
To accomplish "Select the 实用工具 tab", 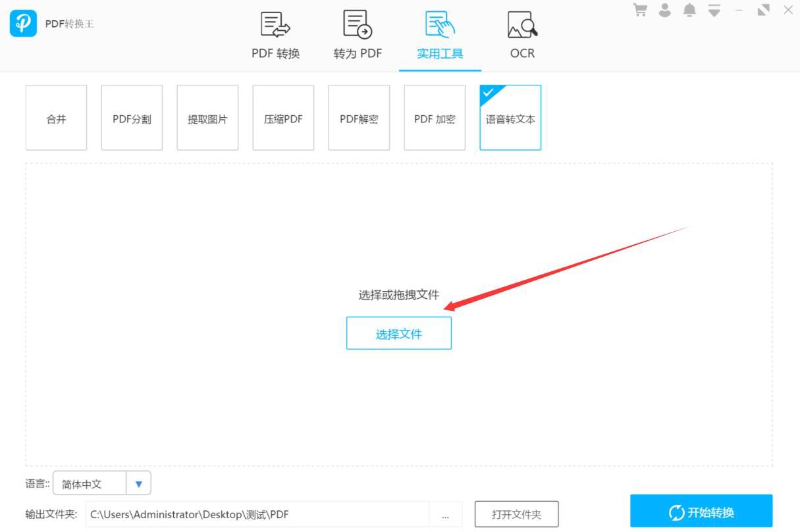I will [440, 36].
